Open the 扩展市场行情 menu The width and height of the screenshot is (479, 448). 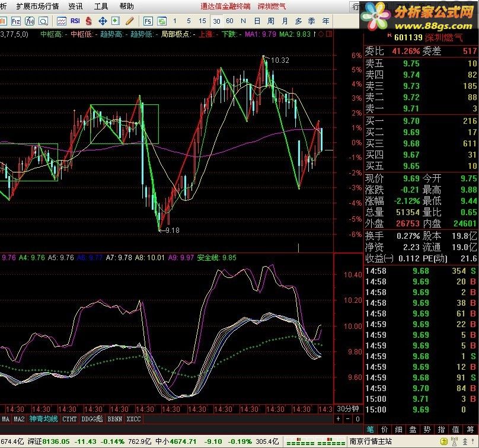[37, 6]
